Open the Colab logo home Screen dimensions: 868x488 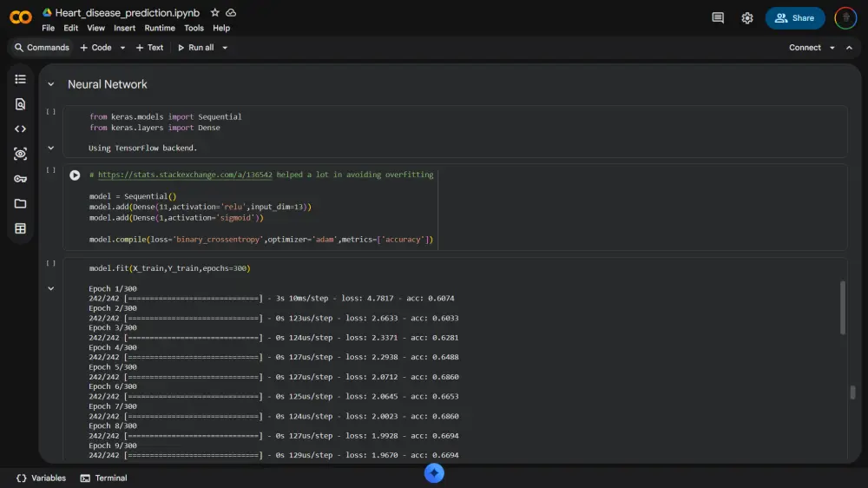coord(21,17)
